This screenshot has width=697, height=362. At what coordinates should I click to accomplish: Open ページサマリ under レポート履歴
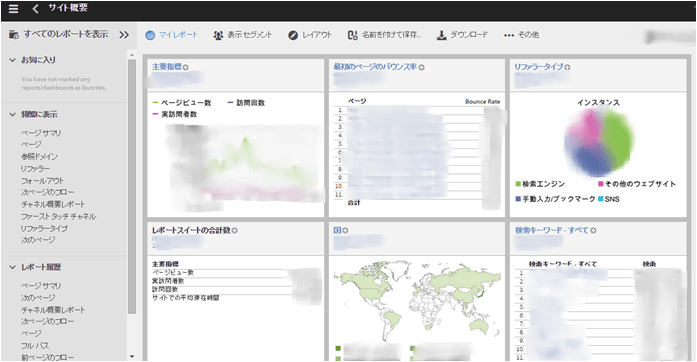[41, 286]
